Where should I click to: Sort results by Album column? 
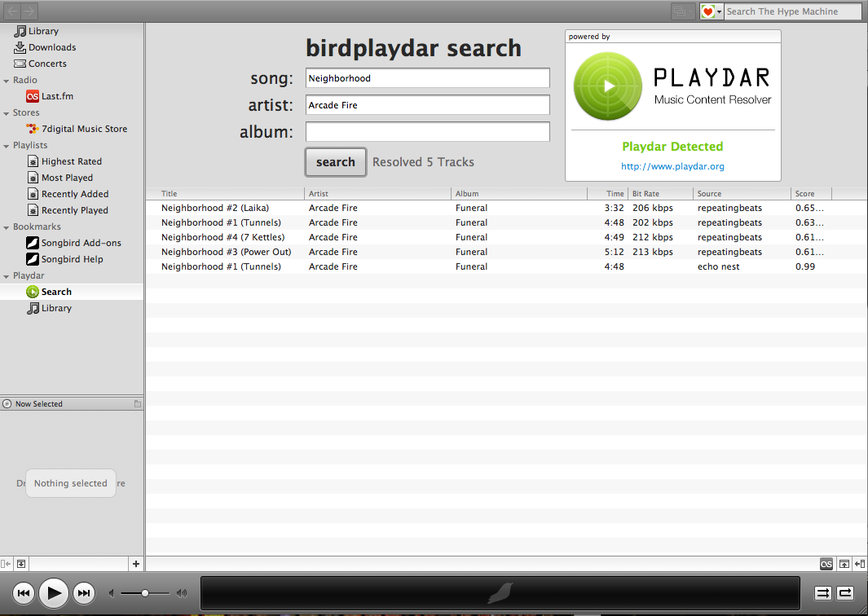(x=519, y=194)
